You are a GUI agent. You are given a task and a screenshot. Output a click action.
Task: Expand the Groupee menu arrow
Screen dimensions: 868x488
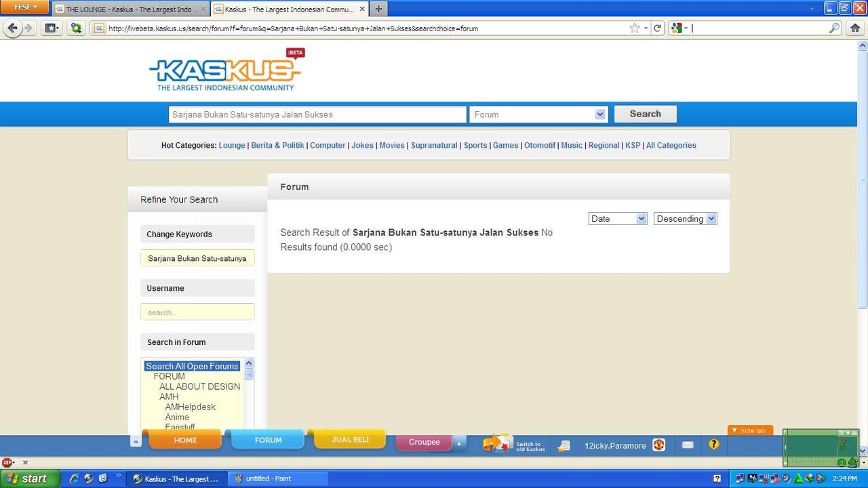coord(459,444)
